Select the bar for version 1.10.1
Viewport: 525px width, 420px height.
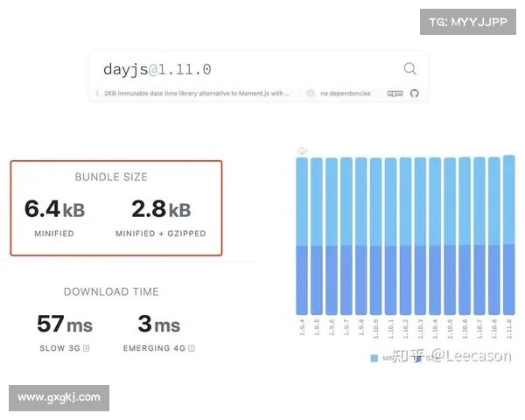(391, 236)
